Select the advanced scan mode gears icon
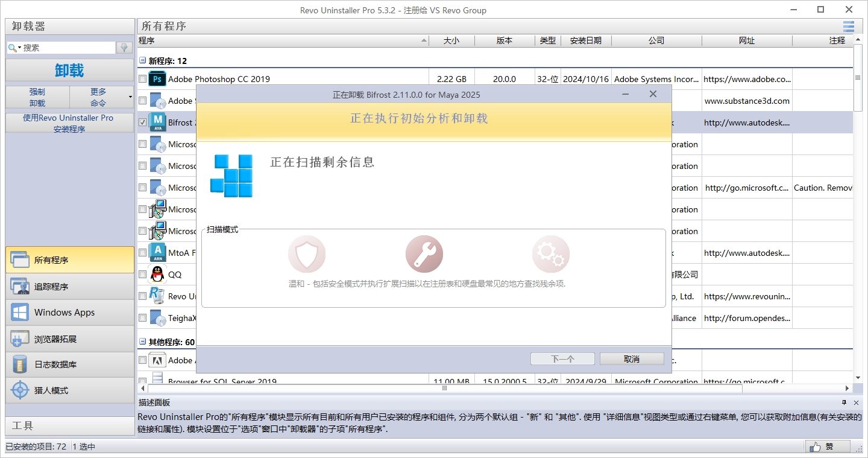 click(551, 254)
